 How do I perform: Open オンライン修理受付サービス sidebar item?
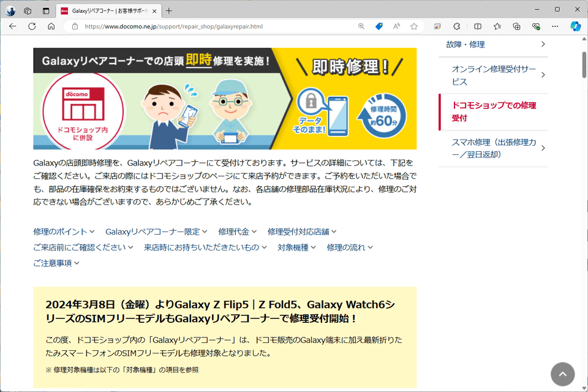pos(494,75)
